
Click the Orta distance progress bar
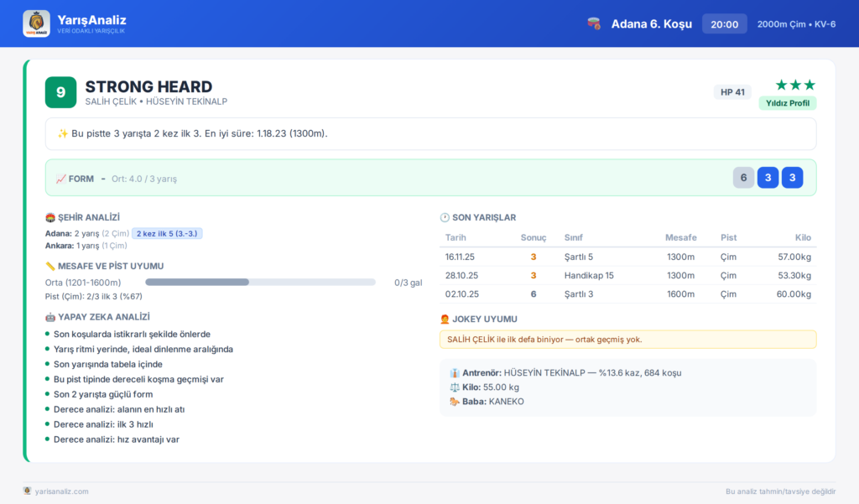(260, 282)
